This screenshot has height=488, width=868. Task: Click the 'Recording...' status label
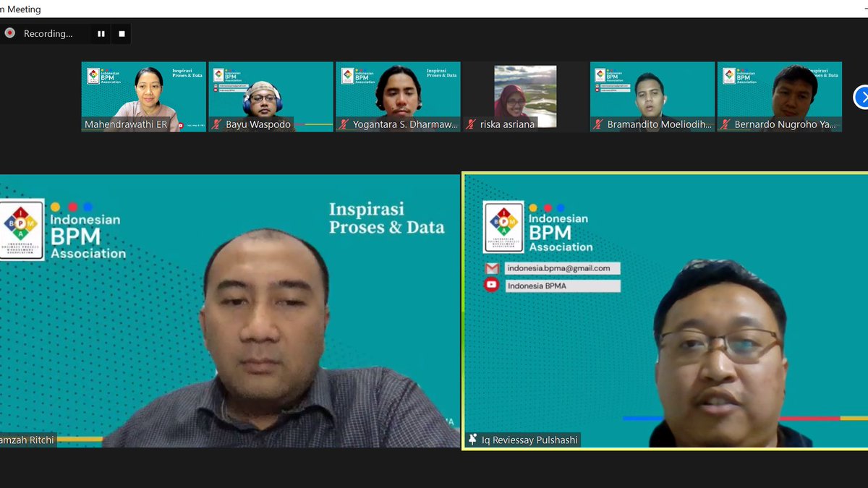point(48,34)
